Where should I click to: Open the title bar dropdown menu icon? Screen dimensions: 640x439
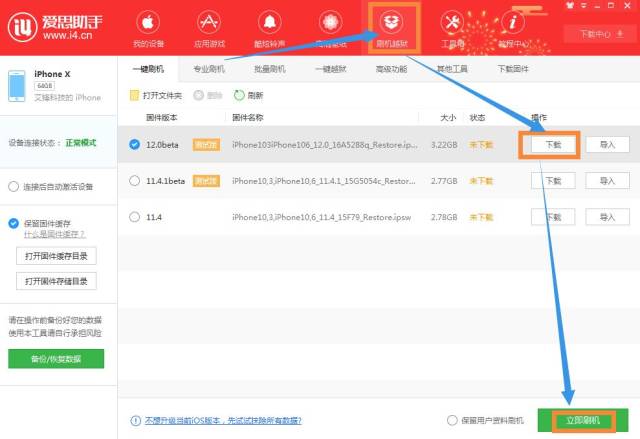[x=584, y=5]
